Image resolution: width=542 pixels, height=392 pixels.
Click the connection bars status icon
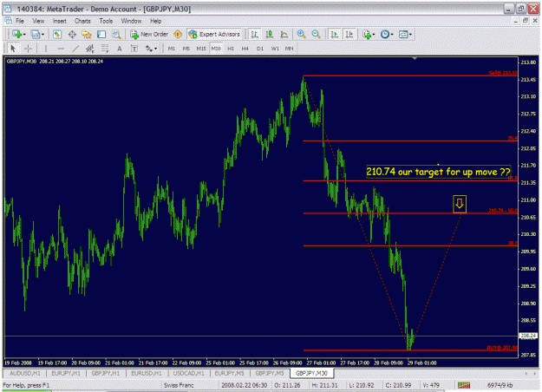tap(464, 385)
